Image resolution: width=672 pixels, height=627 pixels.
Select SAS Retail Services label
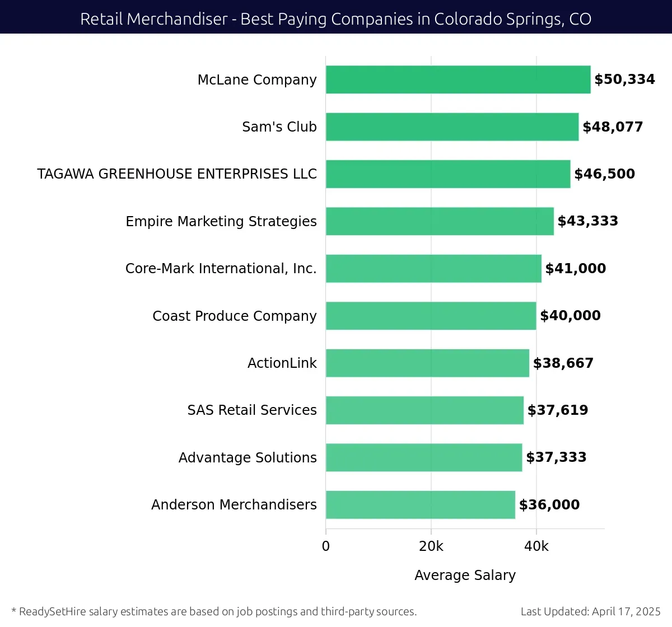tap(252, 410)
